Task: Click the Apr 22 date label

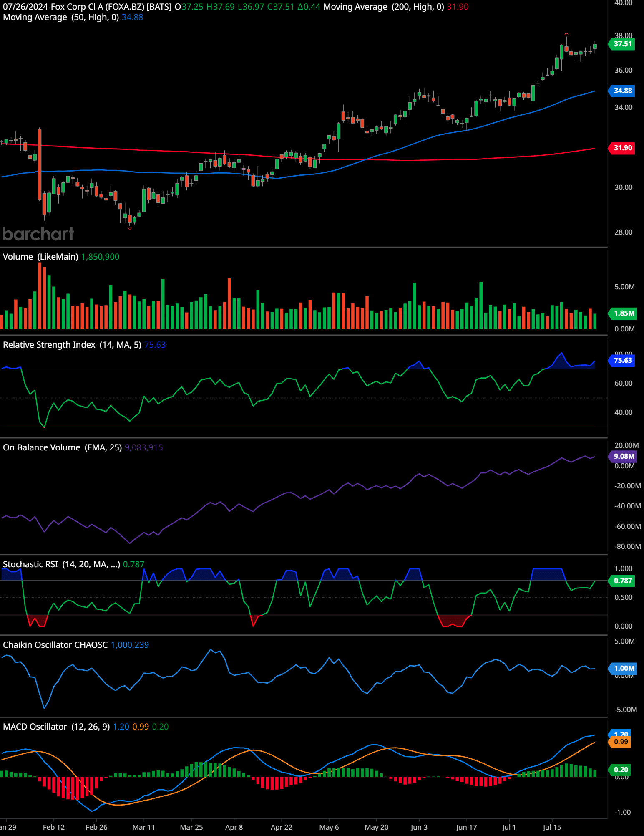Action: (282, 827)
